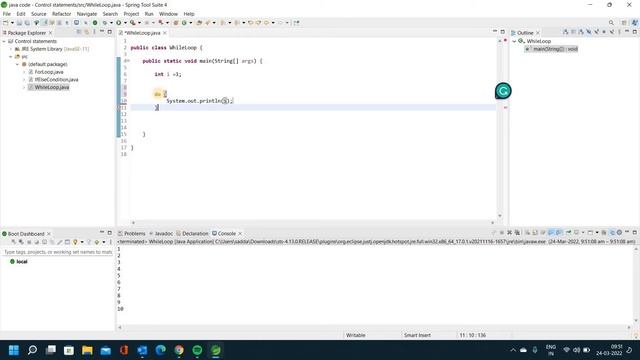
Task: Open Boot Dashboard yellow bulb dropdown
Action: pos(82,242)
